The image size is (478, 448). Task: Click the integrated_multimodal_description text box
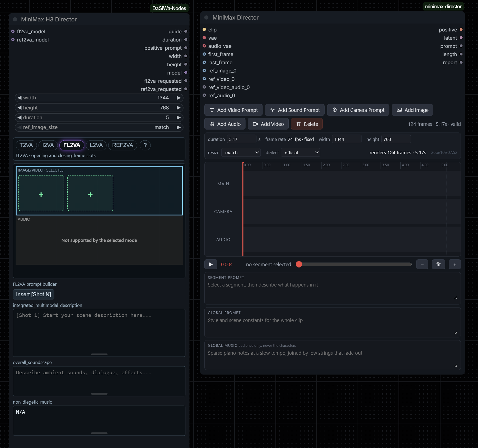[99, 333]
